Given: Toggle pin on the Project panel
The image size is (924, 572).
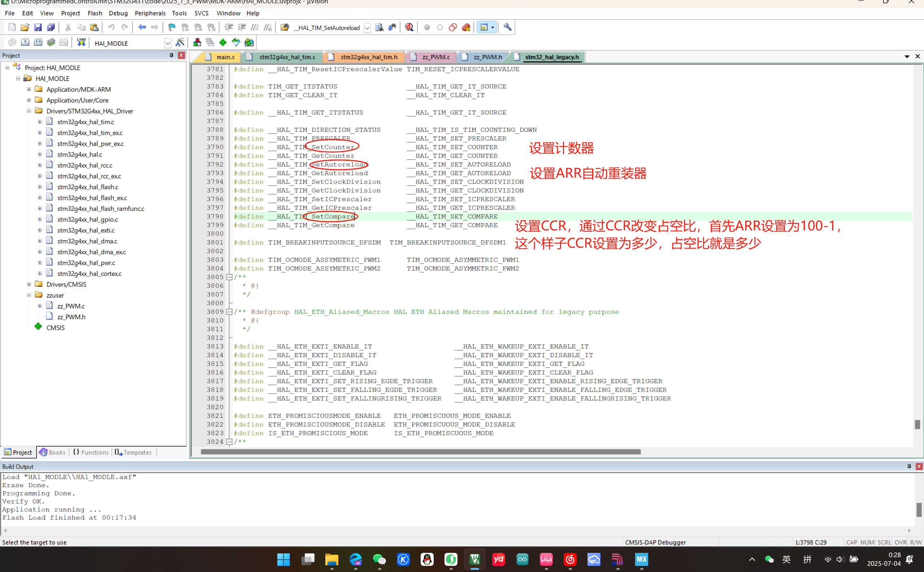Looking at the screenshot, I should (172, 55).
